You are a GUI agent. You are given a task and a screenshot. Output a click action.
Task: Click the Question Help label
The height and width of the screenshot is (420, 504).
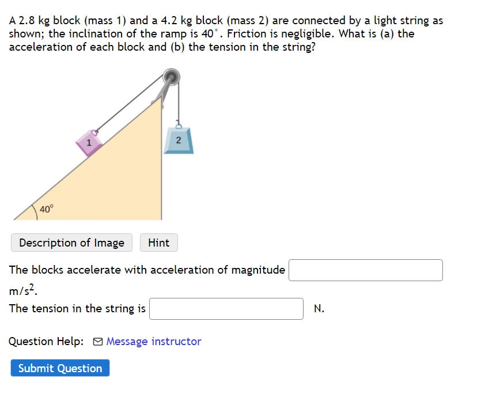click(x=46, y=341)
